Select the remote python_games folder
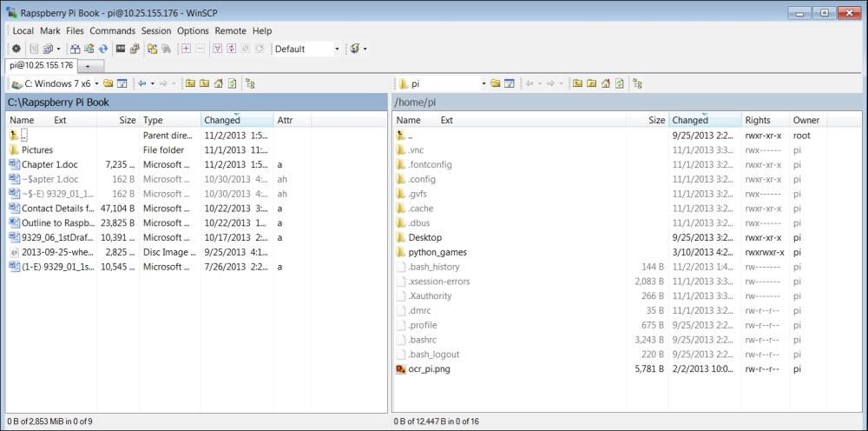 pos(437,252)
